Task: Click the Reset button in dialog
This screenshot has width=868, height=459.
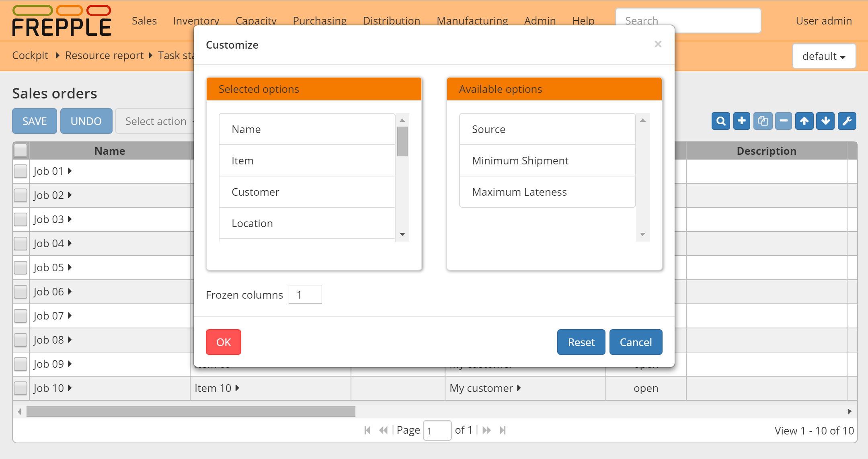Action: tap(581, 342)
